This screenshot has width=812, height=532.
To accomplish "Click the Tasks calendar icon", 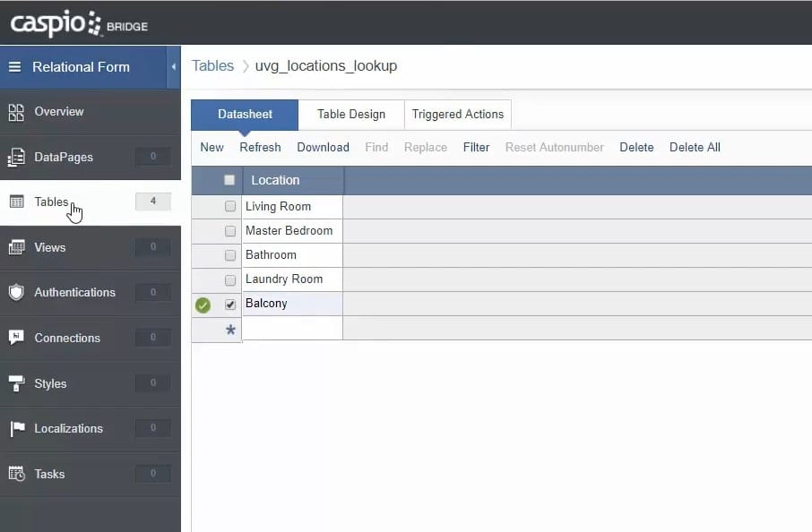I will coord(16,474).
